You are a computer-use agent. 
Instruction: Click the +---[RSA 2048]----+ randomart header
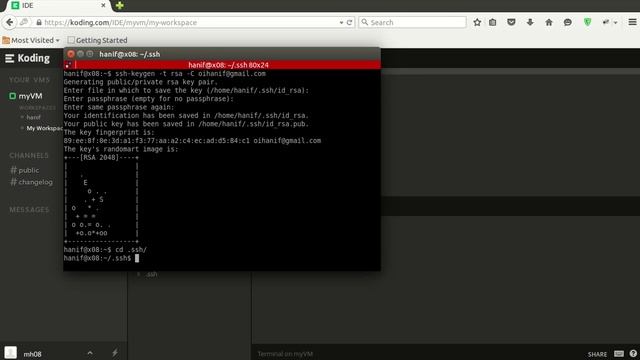(x=101, y=158)
